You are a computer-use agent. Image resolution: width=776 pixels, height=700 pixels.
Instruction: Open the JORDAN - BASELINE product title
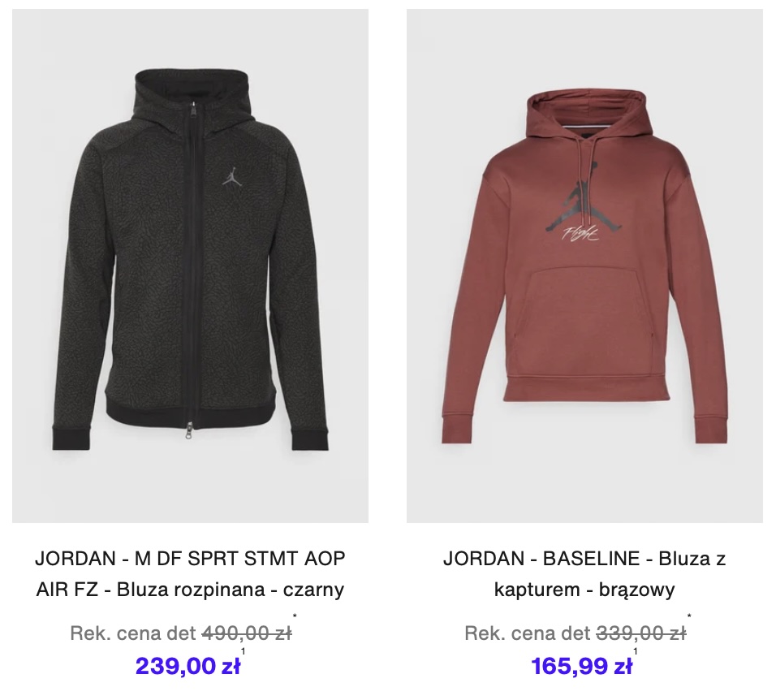pyautogui.click(x=584, y=559)
